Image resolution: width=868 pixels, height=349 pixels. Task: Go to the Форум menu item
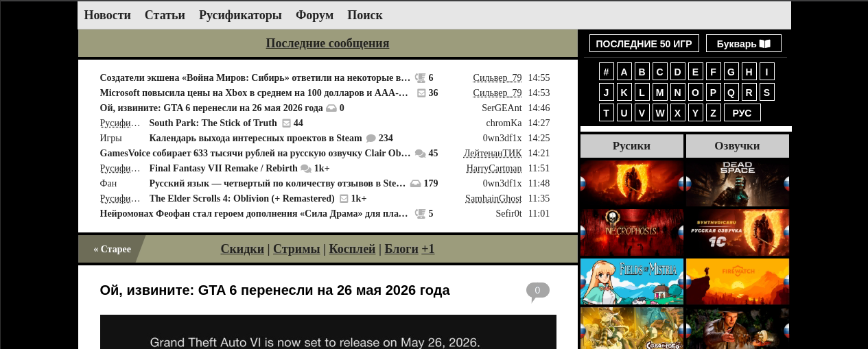coord(314,15)
